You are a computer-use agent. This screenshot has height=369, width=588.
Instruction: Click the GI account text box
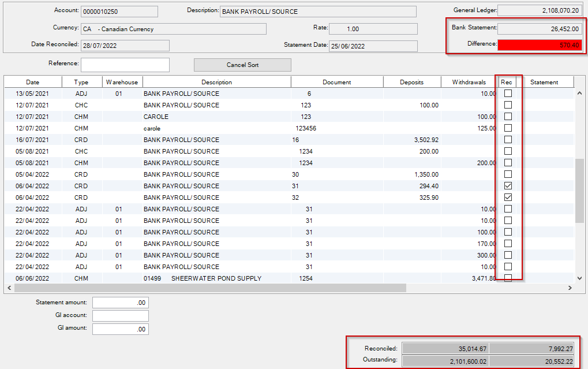click(x=121, y=316)
